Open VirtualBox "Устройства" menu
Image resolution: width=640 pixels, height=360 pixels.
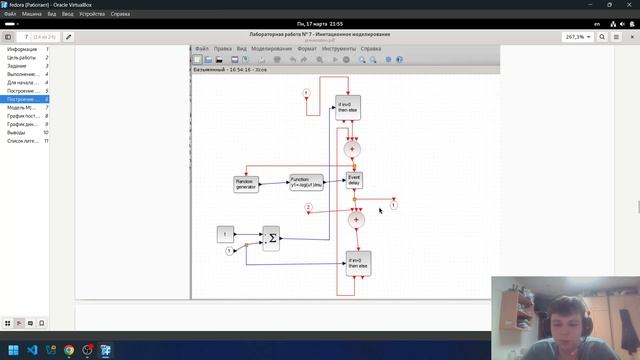pyautogui.click(x=92, y=14)
